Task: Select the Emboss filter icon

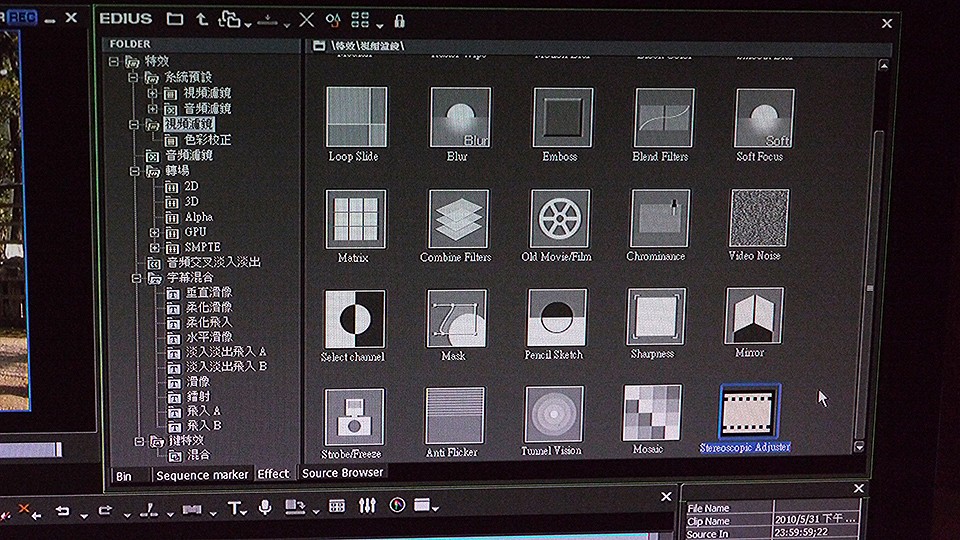Action: [x=562, y=118]
